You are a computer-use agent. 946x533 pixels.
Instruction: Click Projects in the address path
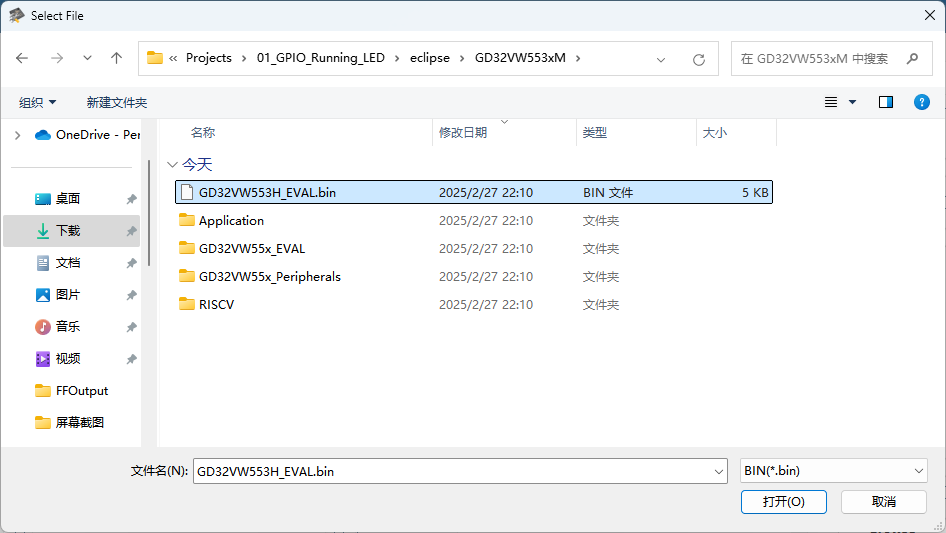click(209, 58)
